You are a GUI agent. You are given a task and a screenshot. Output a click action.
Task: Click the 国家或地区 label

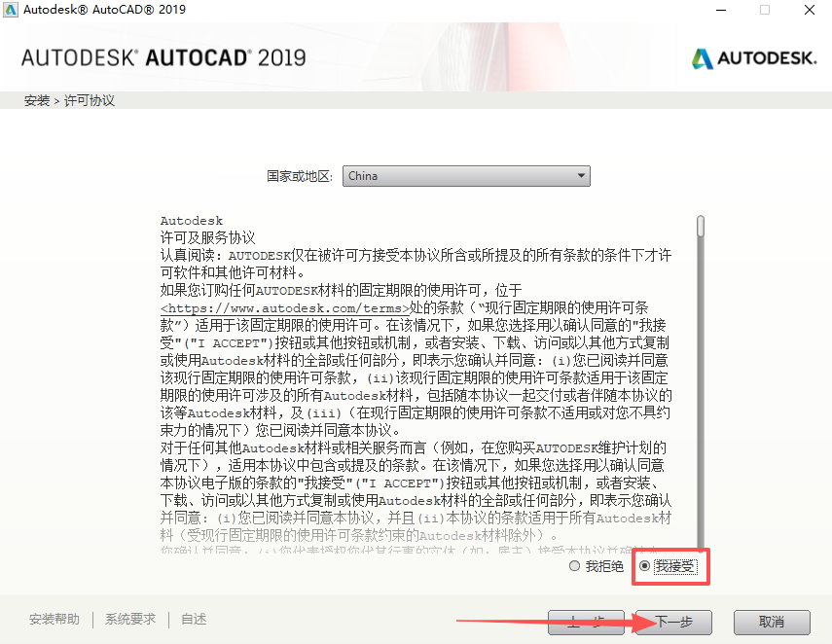tap(301, 177)
